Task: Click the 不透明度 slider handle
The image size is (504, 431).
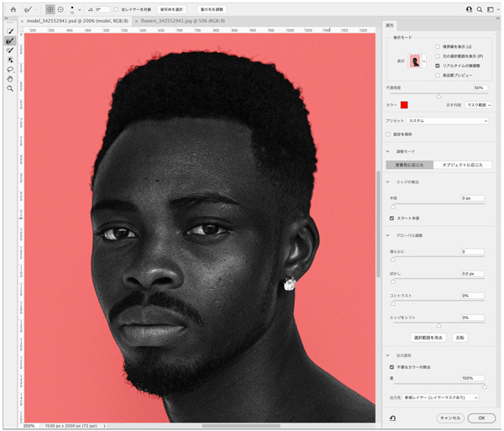Action: pyautogui.click(x=438, y=96)
